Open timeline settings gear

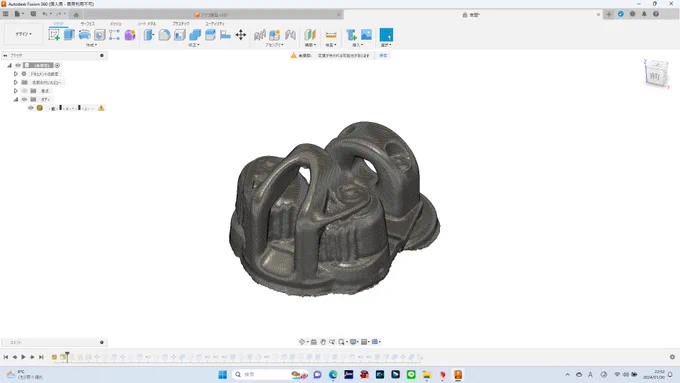click(672, 357)
